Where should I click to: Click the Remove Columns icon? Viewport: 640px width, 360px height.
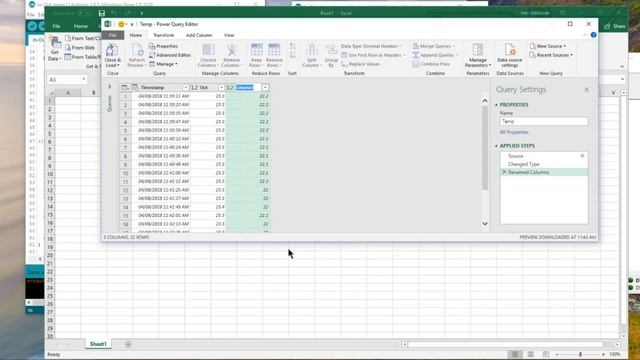point(232,51)
